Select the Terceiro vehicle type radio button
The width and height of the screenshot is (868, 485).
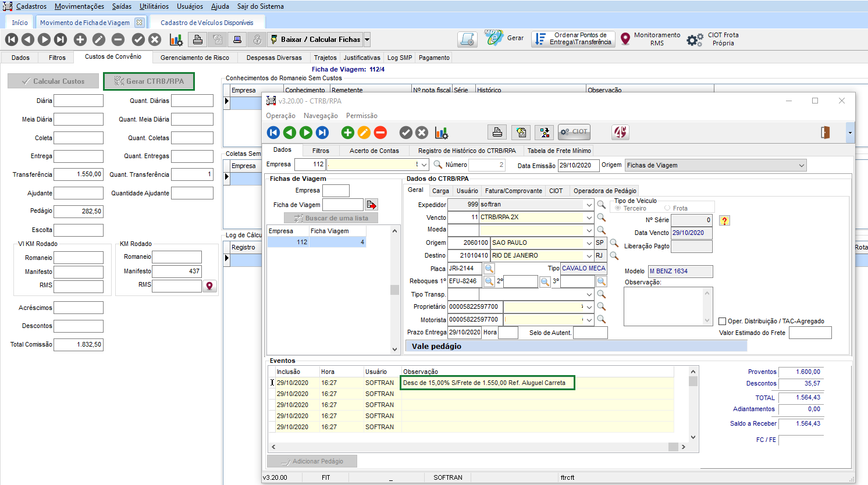pos(618,208)
